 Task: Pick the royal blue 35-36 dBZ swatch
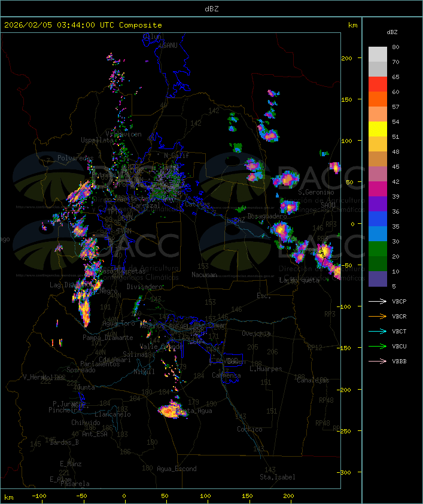click(x=378, y=219)
